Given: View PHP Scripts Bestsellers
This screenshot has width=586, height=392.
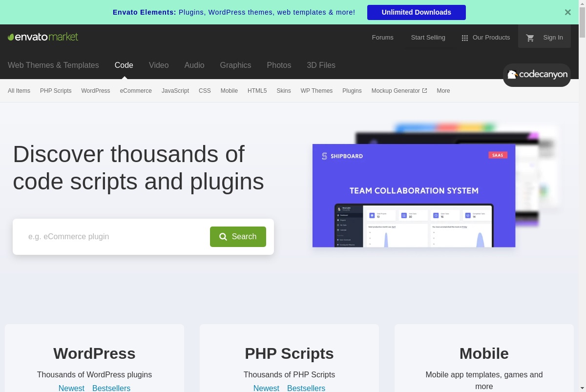Looking at the screenshot, I should pos(306,388).
